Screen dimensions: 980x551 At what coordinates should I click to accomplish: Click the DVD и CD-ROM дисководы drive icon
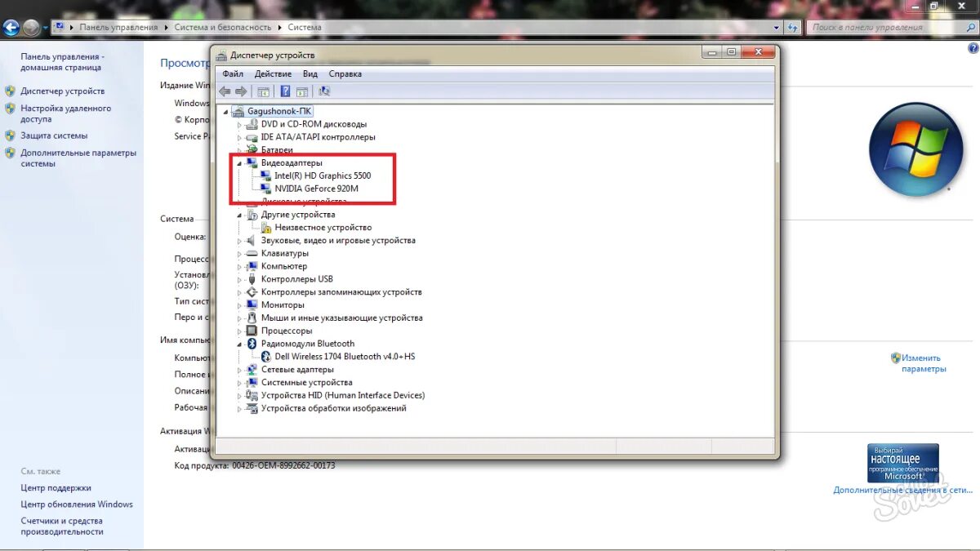pyautogui.click(x=252, y=124)
